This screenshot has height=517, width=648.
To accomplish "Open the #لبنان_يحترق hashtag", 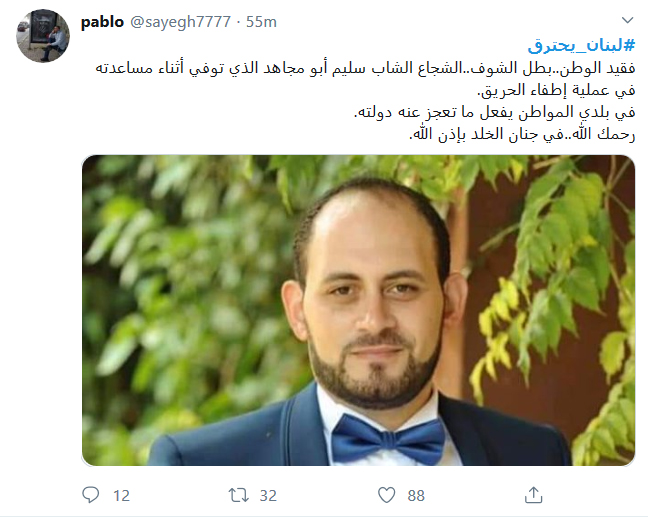I will [x=581, y=45].
